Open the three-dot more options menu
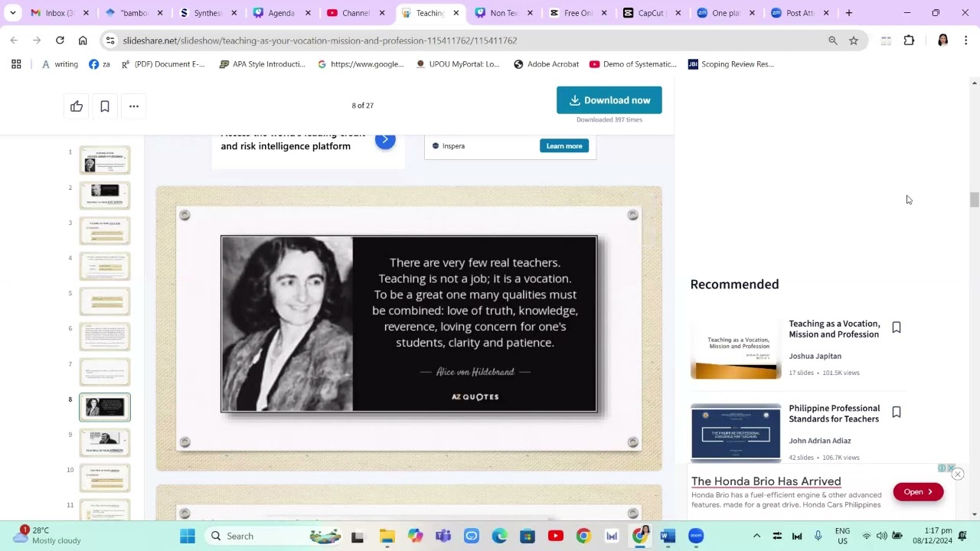The height and width of the screenshot is (551, 980). (134, 106)
